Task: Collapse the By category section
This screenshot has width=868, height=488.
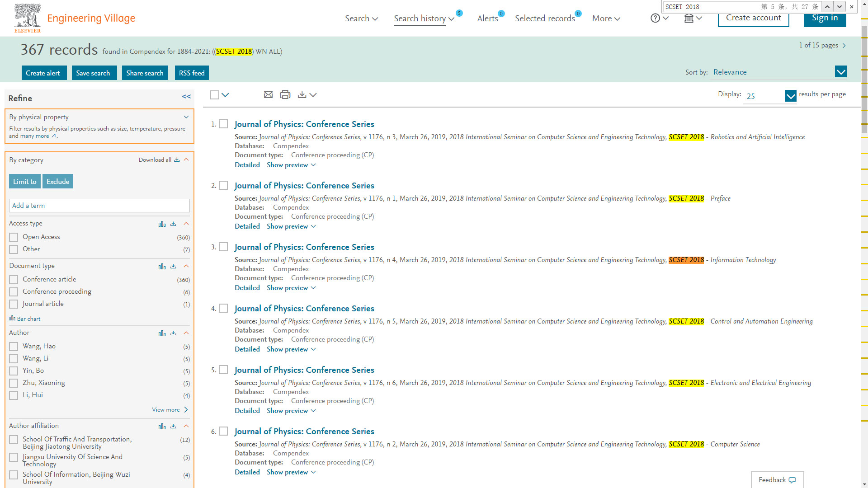Action: click(x=186, y=160)
